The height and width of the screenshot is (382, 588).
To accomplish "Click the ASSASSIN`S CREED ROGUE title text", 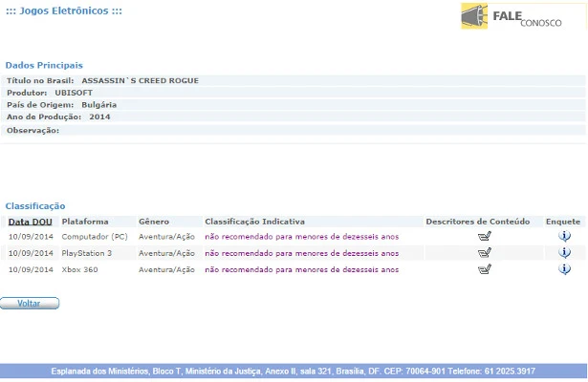I will (x=140, y=81).
